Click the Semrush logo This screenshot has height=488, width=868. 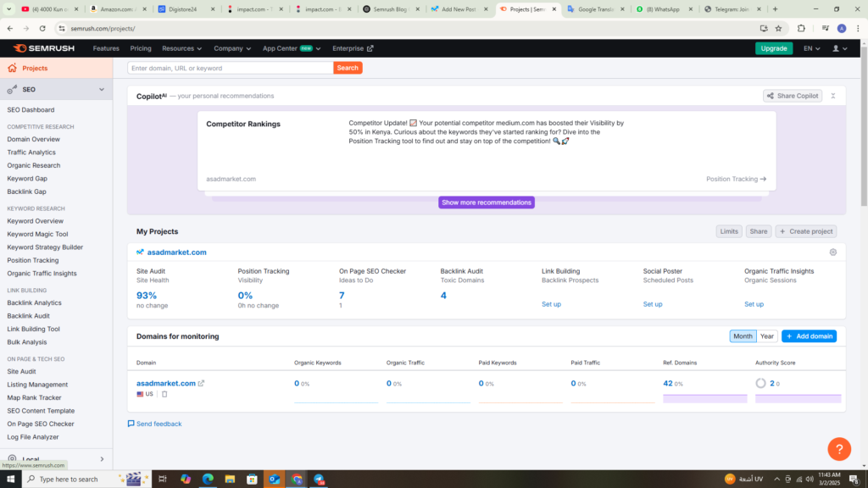(44, 48)
